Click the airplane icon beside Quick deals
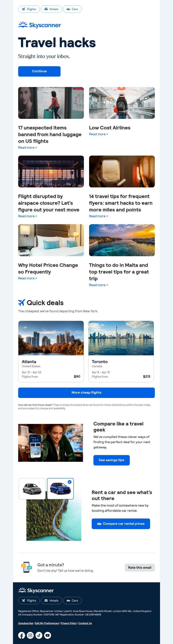The image size is (173, 644). pyautogui.click(x=21, y=303)
